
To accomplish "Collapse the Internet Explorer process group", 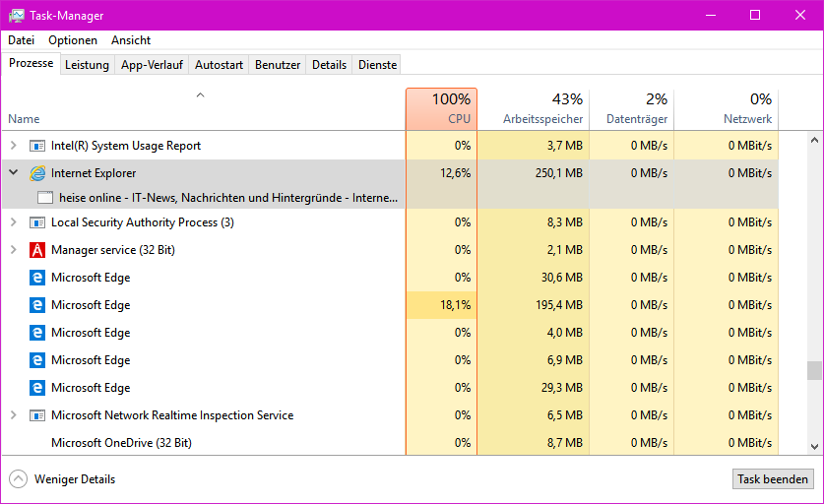I will [14, 173].
